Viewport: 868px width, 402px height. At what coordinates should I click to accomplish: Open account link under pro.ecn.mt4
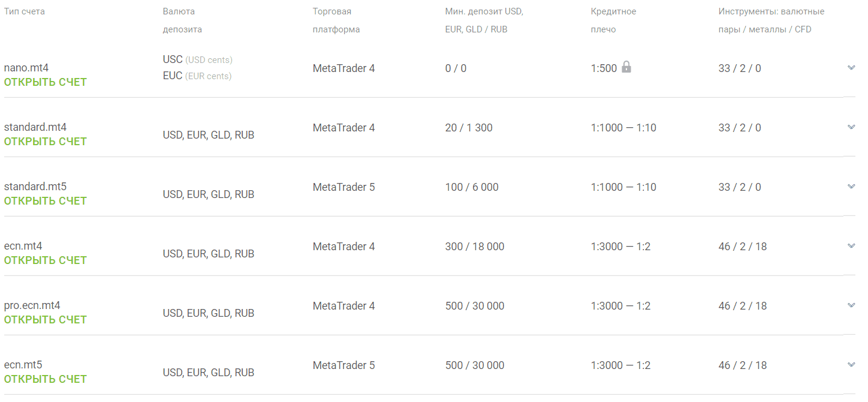coord(46,320)
